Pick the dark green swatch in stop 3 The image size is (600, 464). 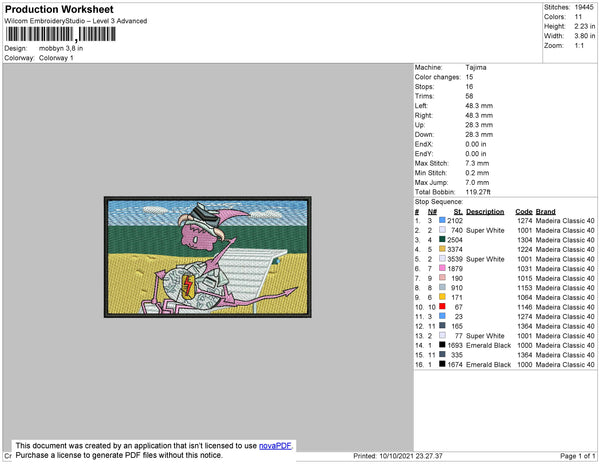(442, 239)
